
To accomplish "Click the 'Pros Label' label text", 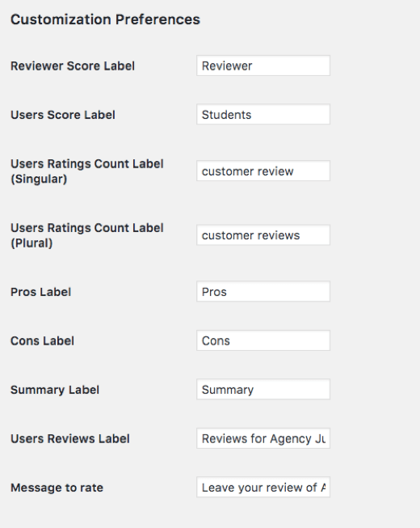I will point(40,292).
